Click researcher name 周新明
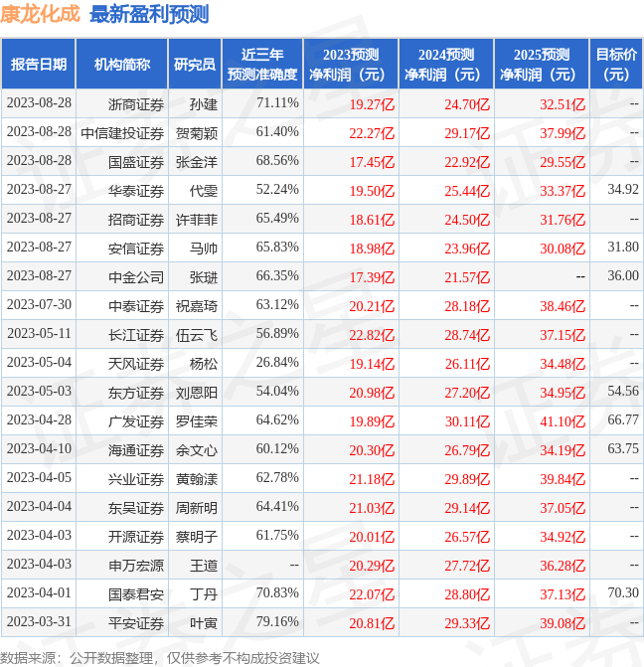Image resolution: width=644 pixels, height=667 pixels. (x=197, y=508)
